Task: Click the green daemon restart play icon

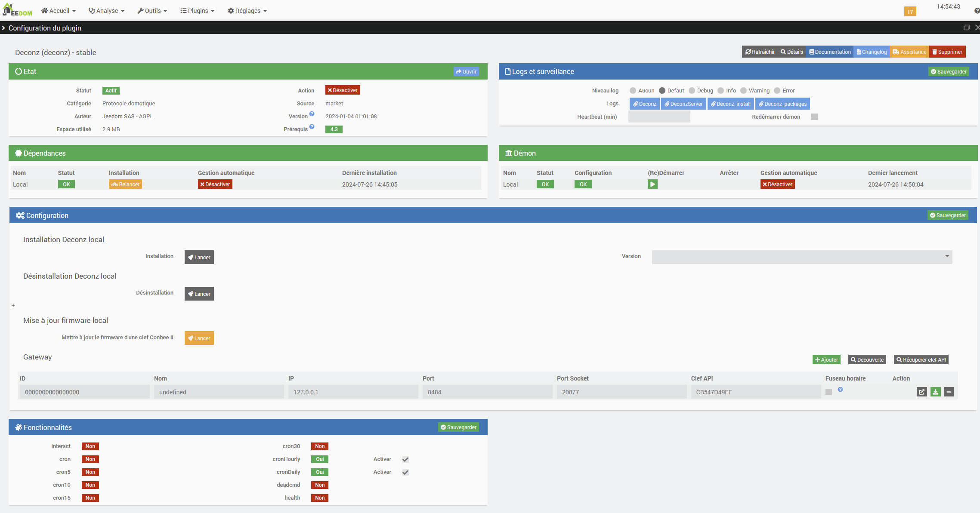Action: coord(652,184)
